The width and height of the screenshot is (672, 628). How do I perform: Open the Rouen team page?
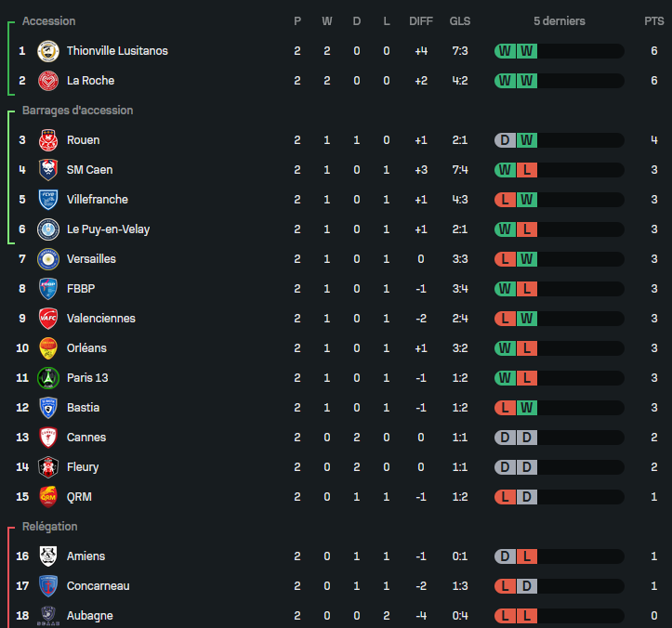point(83,140)
